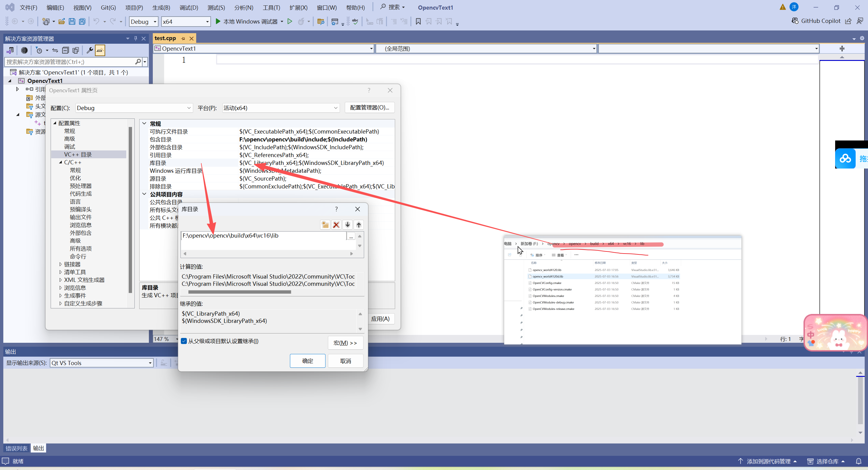
Task: Click new line folder icon in 库目录 dialog
Action: (325, 225)
